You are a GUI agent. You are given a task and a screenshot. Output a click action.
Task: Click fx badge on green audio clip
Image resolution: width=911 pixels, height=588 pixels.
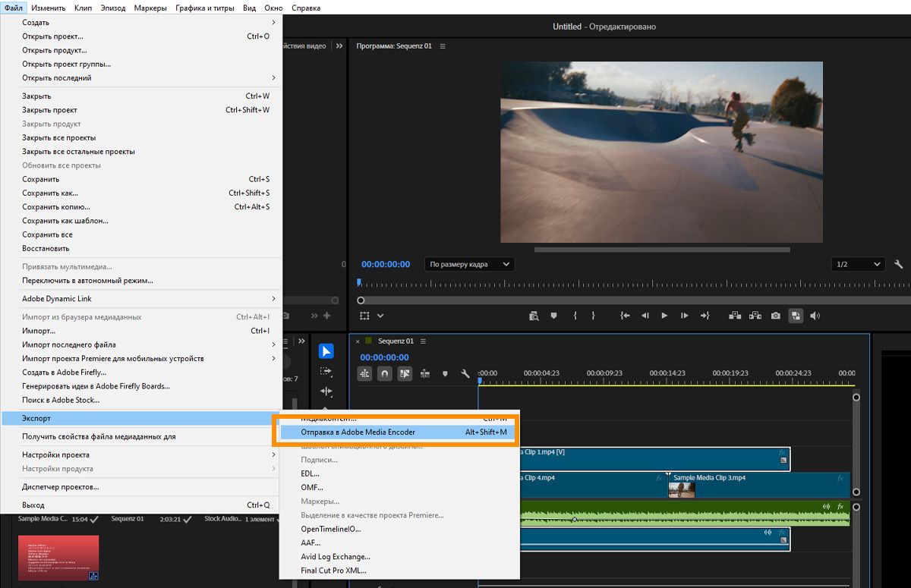[x=840, y=506]
